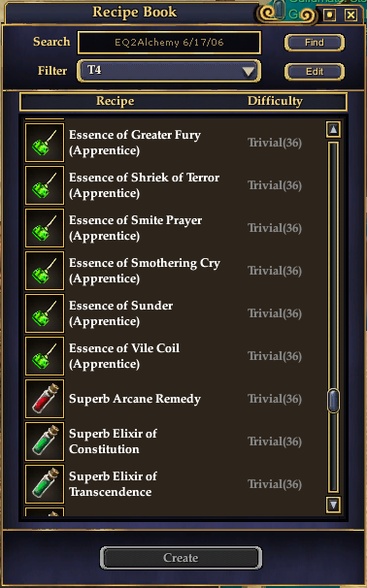Select the red Superb Arcane Remedy potion icon
Viewport: 367px width, 588px height.
click(x=45, y=399)
